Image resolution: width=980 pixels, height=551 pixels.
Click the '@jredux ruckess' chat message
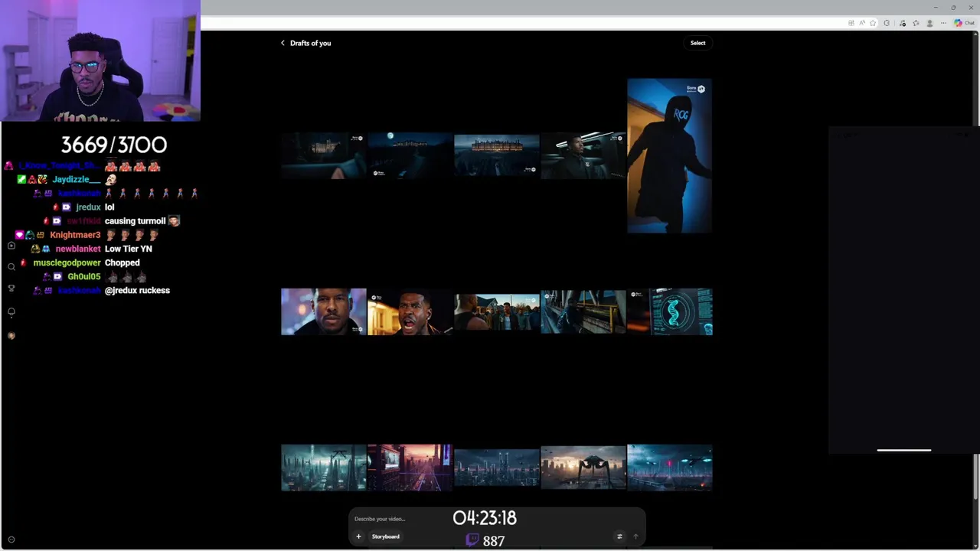click(x=137, y=290)
